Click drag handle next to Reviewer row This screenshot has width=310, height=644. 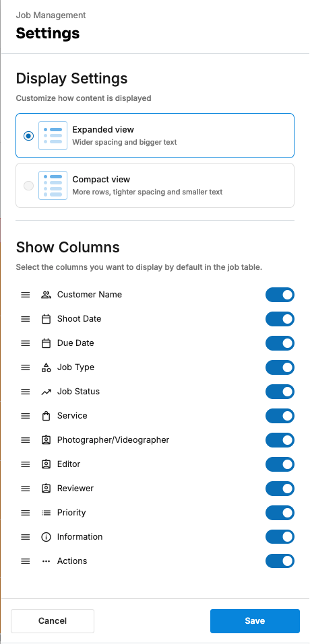click(26, 489)
